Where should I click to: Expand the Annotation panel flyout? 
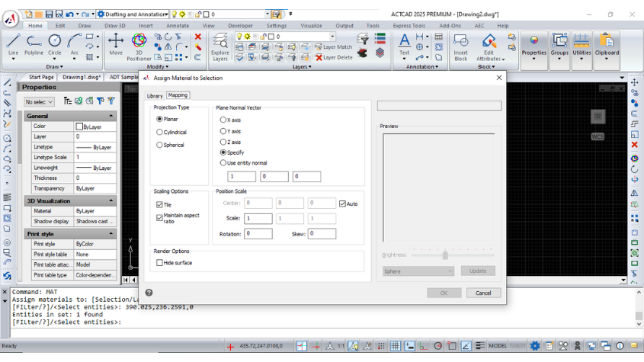pos(421,66)
